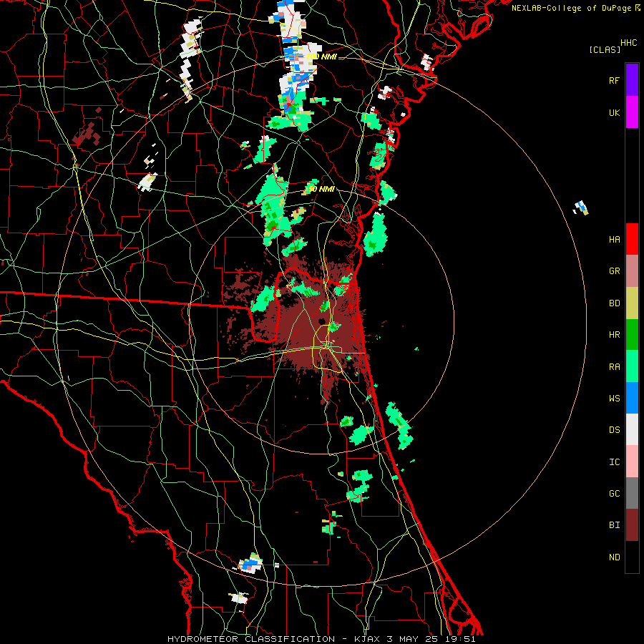The height and width of the screenshot is (644, 644).
Task: Click the 'HR' legend label
Action: [x=614, y=335]
